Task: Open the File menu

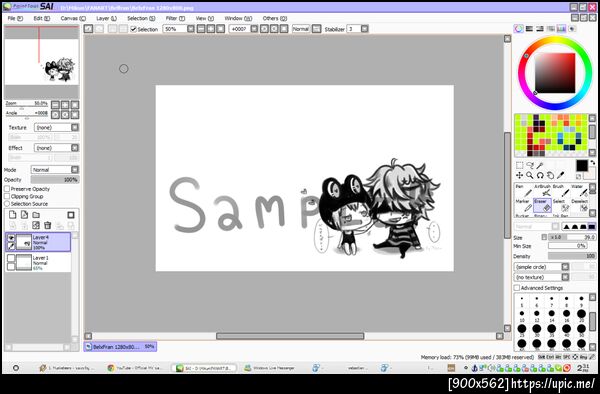Action: pos(15,18)
